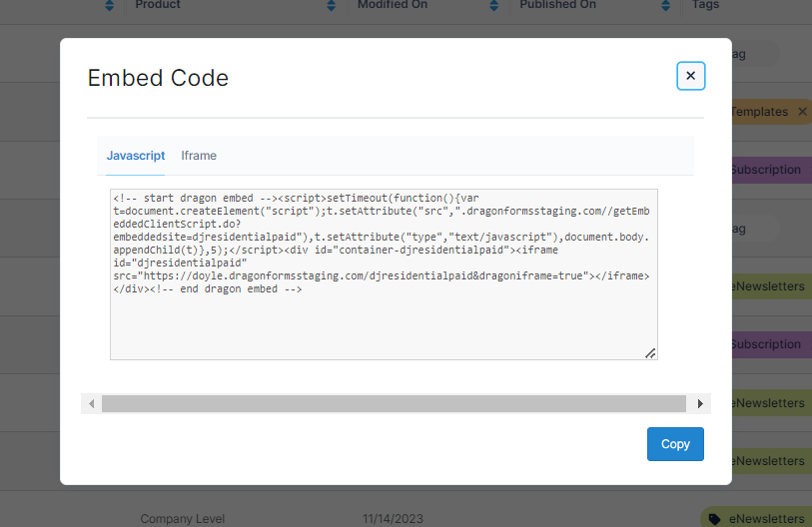The image size is (812, 527).
Task: Remove the Templates tag with its X
Action: click(802, 112)
